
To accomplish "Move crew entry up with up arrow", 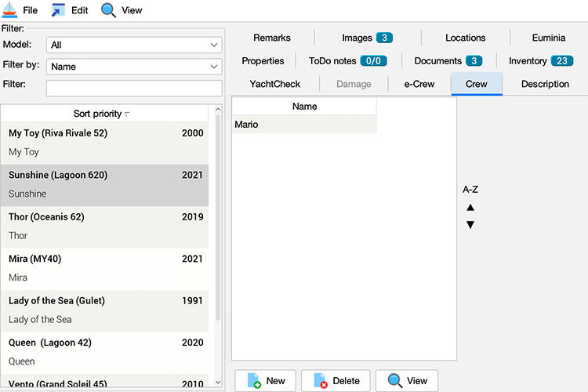I will (470, 208).
